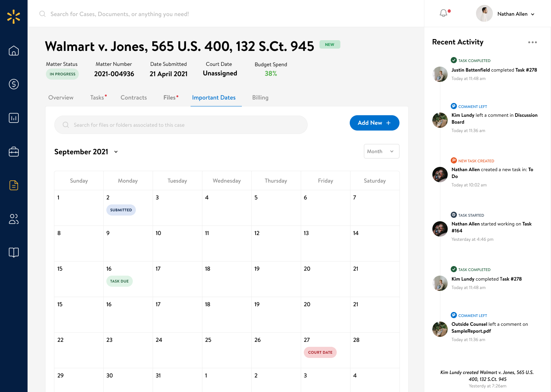This screenshot has width=551, height=392.
Task: Focus the files and folders search field
Action: (181, 125)
